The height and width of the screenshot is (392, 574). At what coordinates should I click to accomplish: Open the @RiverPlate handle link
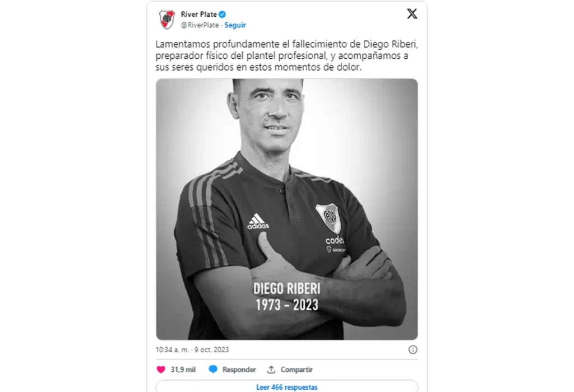[x=200, y=25]
